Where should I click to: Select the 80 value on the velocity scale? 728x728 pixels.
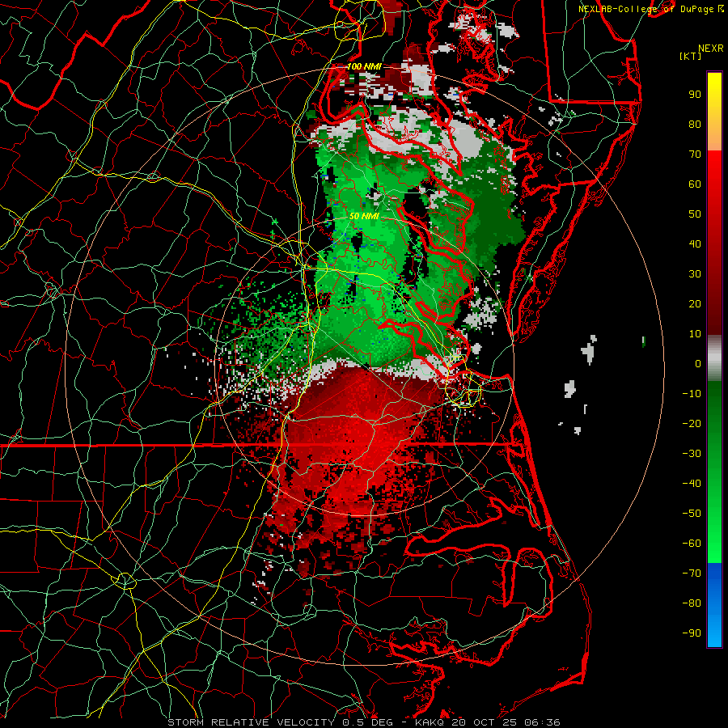coord(695,124)
